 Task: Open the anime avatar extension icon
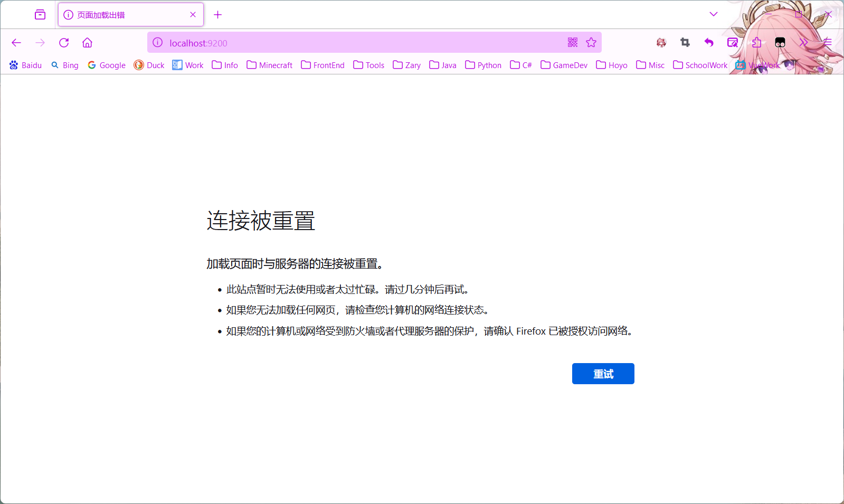tap(661, 42)
